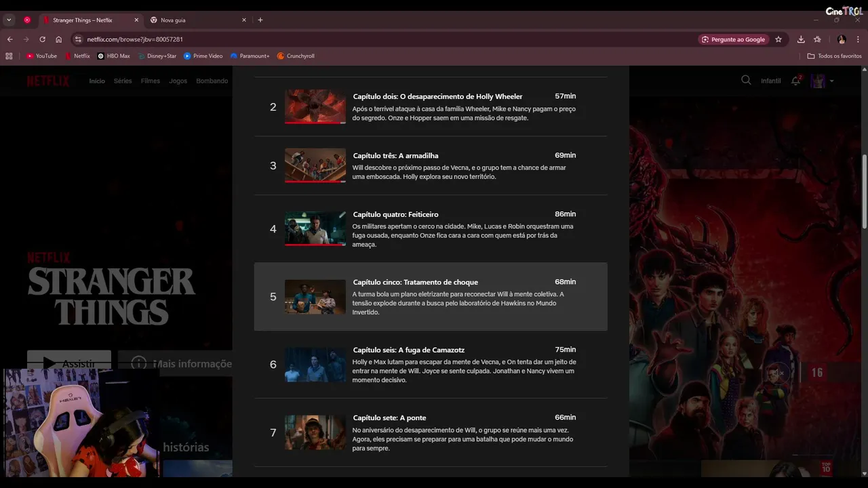Open the Paramount+ bookmark
The image size is (868, 488).
tap(250, 56)
